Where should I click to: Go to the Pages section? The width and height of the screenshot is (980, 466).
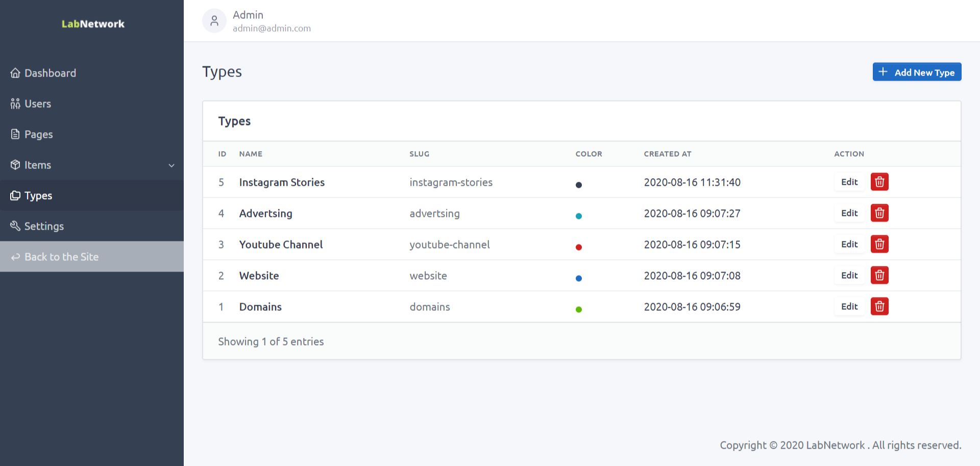[38, 134]
